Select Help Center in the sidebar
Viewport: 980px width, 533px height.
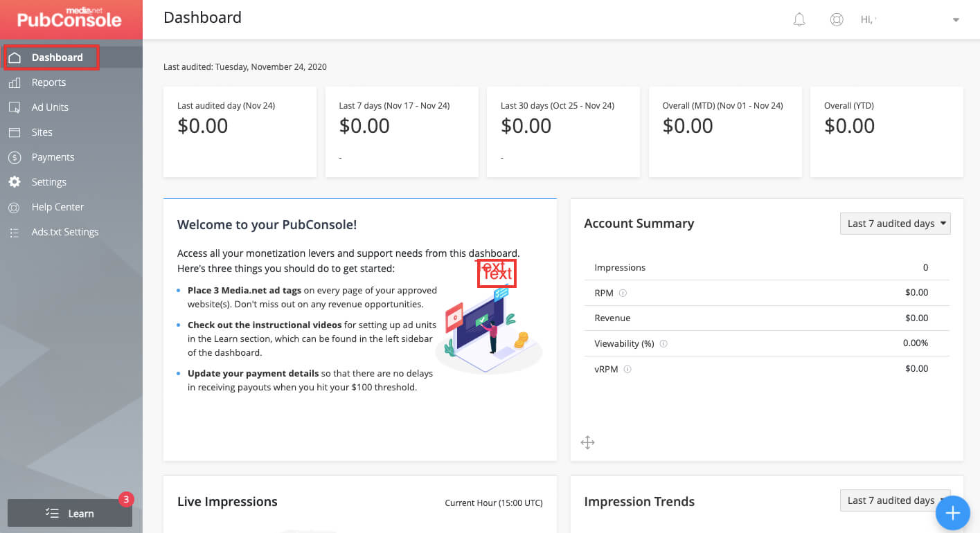coord(57,207)
